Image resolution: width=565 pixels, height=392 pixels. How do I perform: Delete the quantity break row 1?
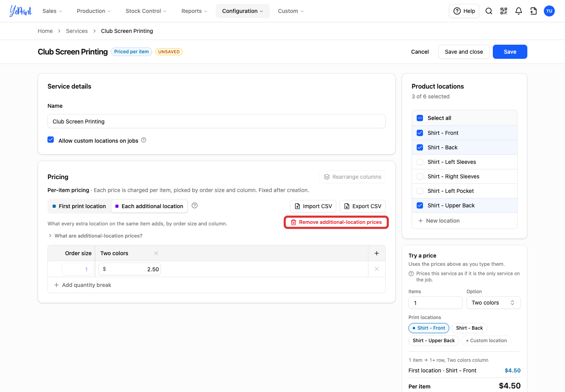tap(377, 269)
